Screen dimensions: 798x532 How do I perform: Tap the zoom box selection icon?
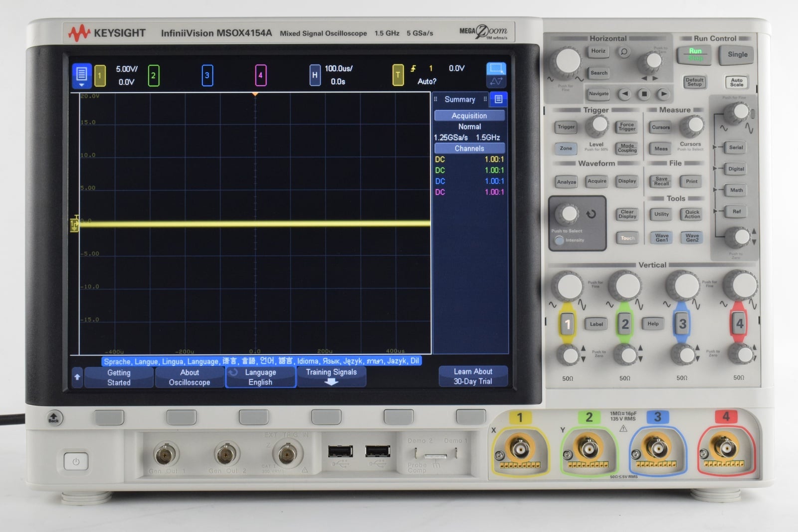(496, 69)
